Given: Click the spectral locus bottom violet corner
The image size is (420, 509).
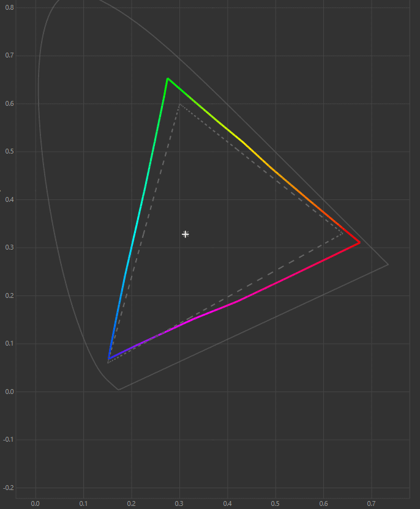Looking at the screenshot, I should click(x=118, y=390).
